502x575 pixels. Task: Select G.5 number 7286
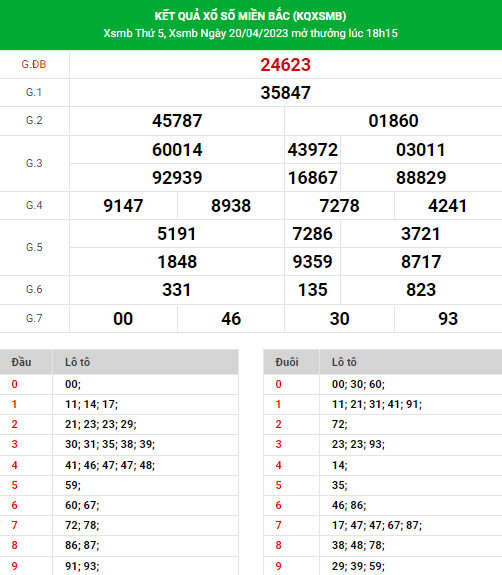(x=312, y=234)
